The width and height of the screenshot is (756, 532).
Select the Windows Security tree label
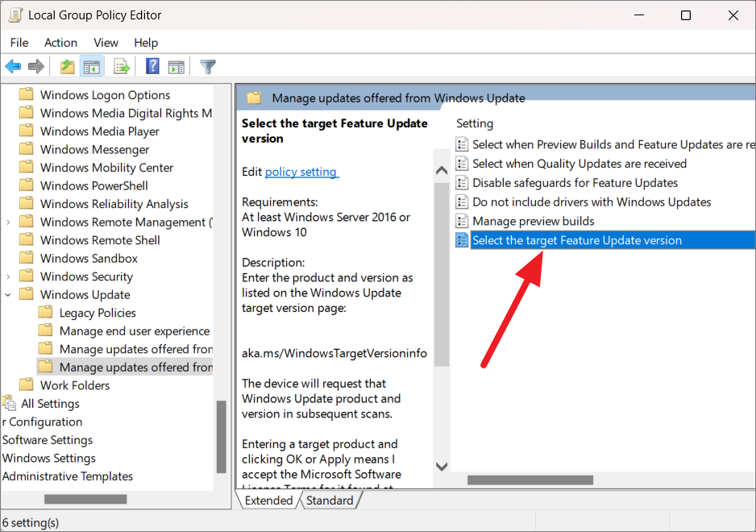pos(86,276)
